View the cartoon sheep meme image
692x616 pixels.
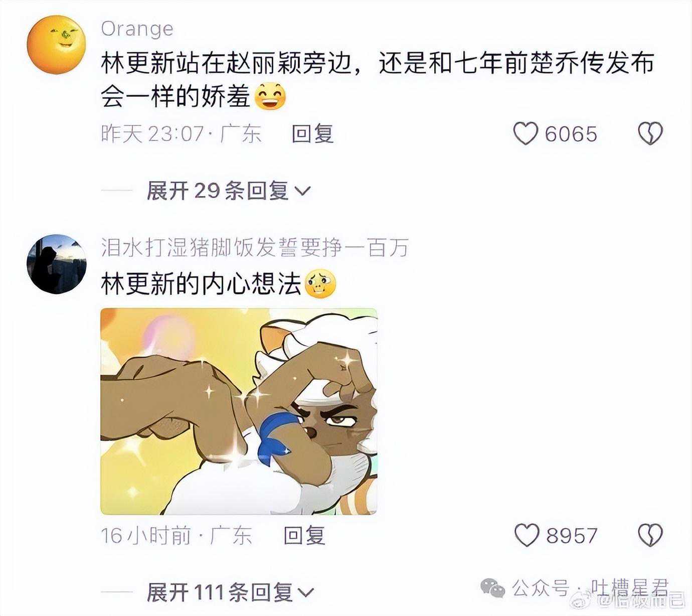[x=239, y=411]
